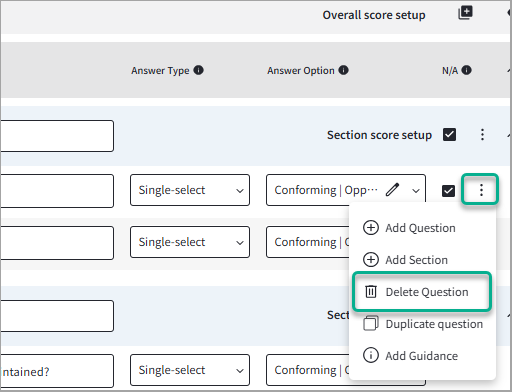The image size is (512, 392).
Task: Expand the Conforming | Opp… answer option chevron
Action: point(415,191)
